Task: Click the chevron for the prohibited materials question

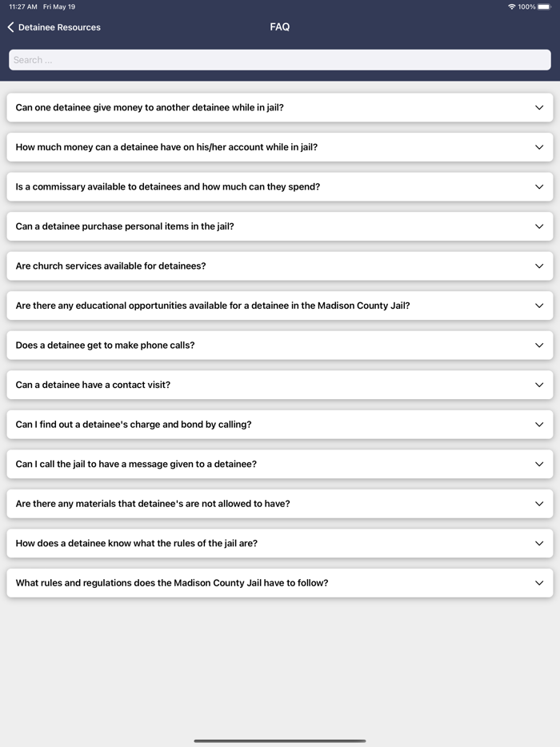Action: (x=539, y=504)
